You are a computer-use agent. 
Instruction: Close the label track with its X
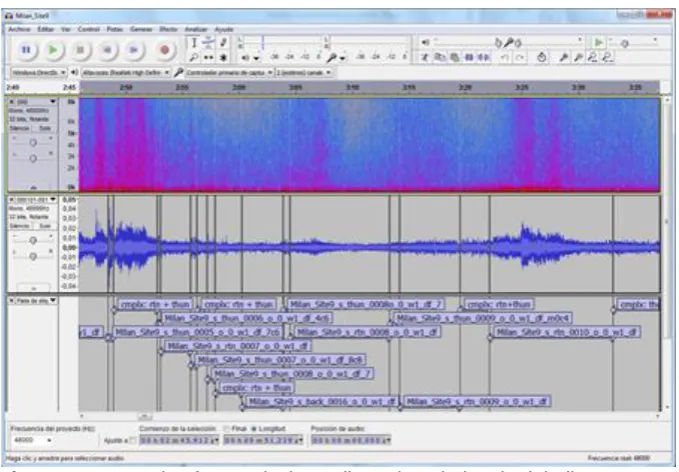pyautogui.click(x=12, y=300)
